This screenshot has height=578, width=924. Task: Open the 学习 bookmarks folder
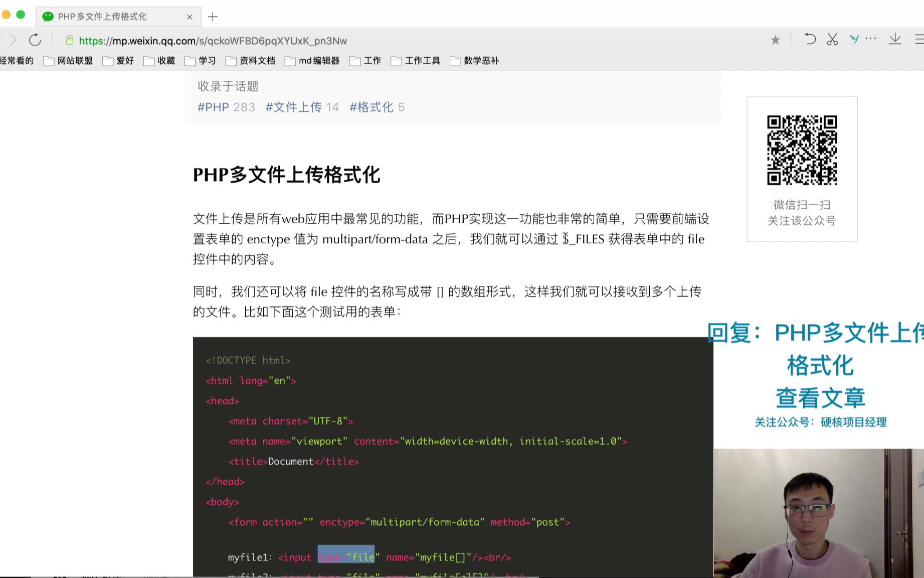coord(201,61)
